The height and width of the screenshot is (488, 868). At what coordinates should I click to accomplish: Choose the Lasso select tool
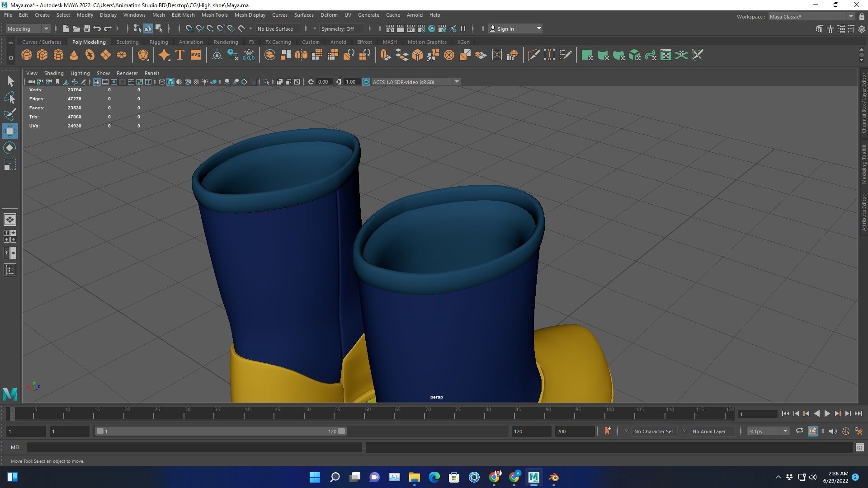10,98
